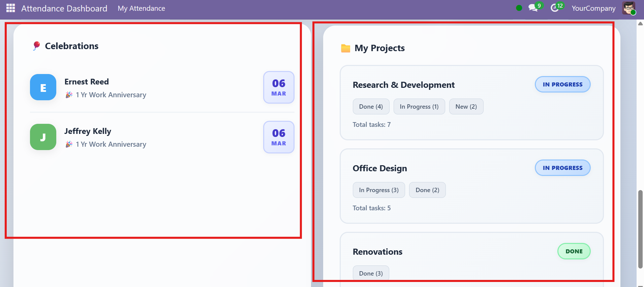Click the IN PROGRESS badge on Office Design
The width and height of the screenshot is (644, 287).
click(562, 168)
